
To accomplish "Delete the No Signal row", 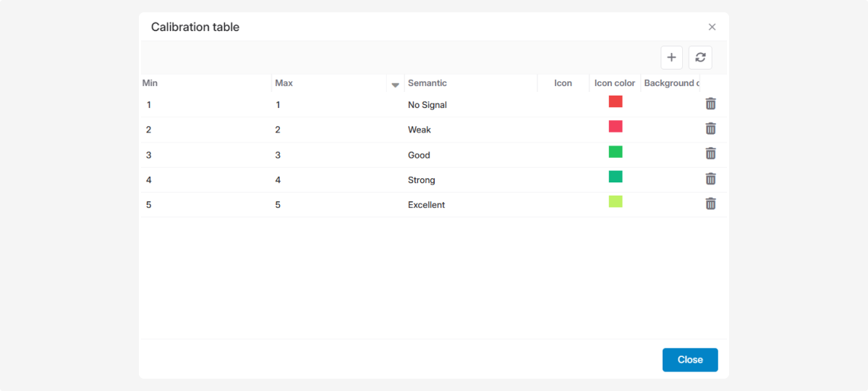I will click(710, 104).
